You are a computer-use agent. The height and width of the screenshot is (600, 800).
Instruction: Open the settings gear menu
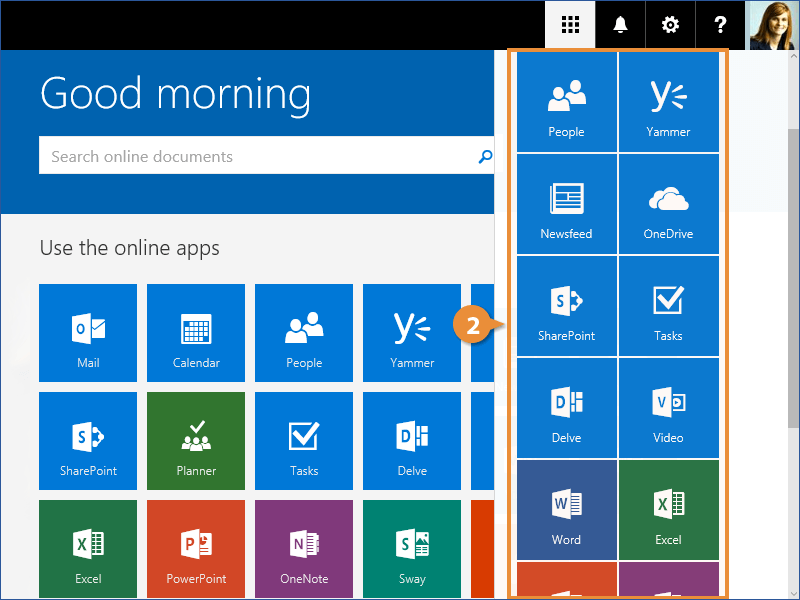pyautogui.click(x=670, y=25)
